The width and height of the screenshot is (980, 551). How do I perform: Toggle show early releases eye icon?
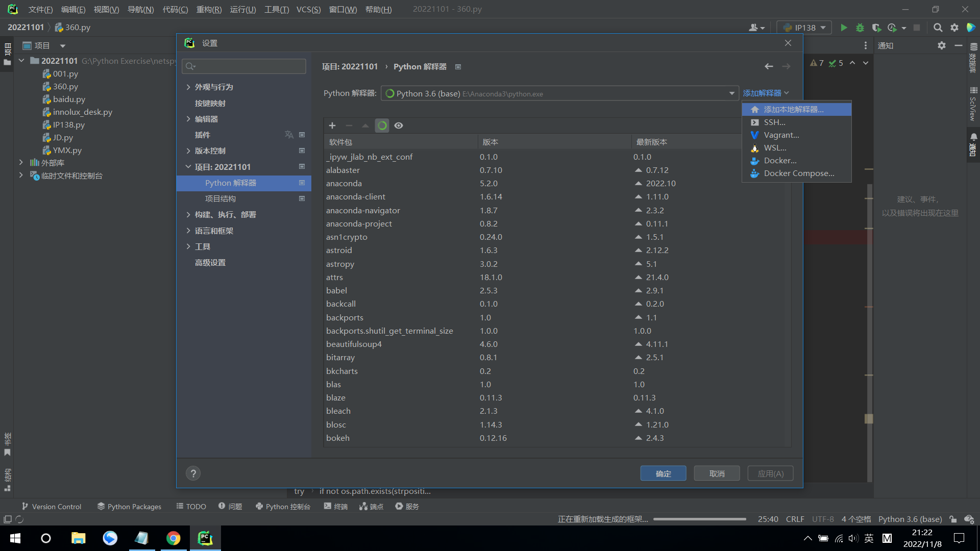[x=399, y=126]
